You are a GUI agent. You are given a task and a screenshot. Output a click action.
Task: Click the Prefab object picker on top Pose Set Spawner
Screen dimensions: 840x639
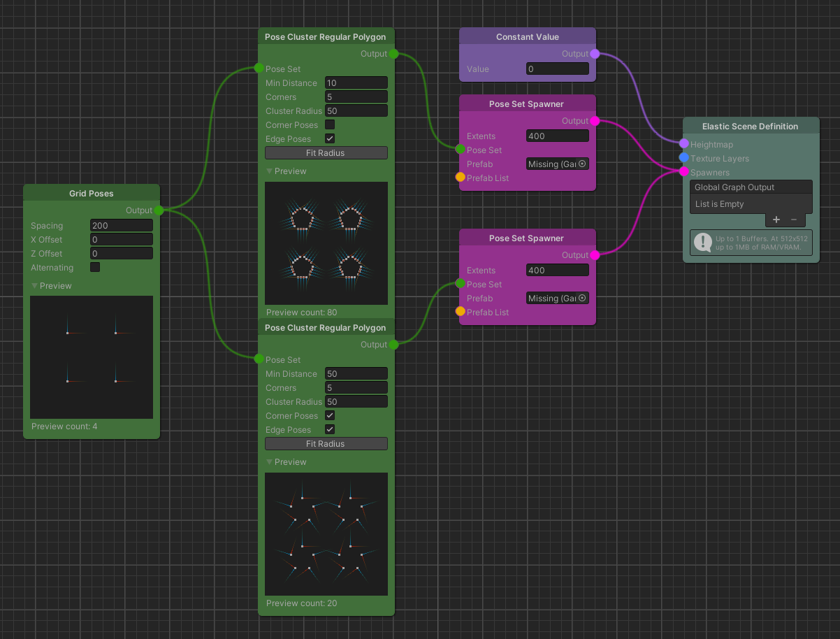click(x=581, y=164)
